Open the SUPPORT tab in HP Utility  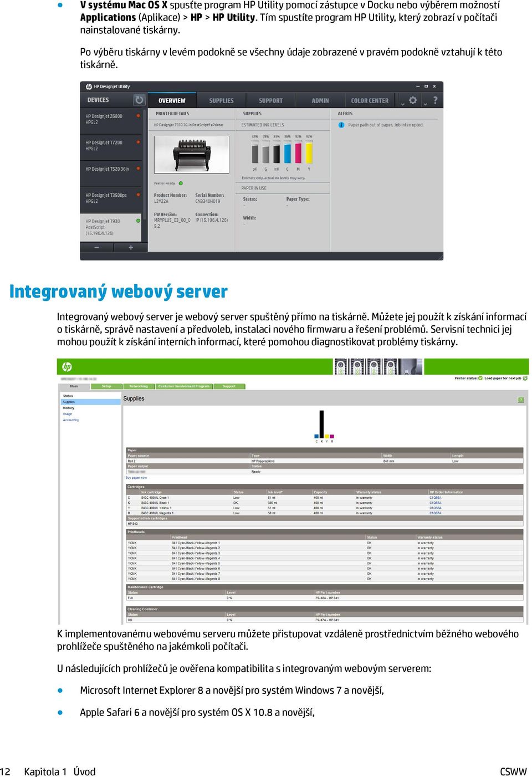pos(270,101)
